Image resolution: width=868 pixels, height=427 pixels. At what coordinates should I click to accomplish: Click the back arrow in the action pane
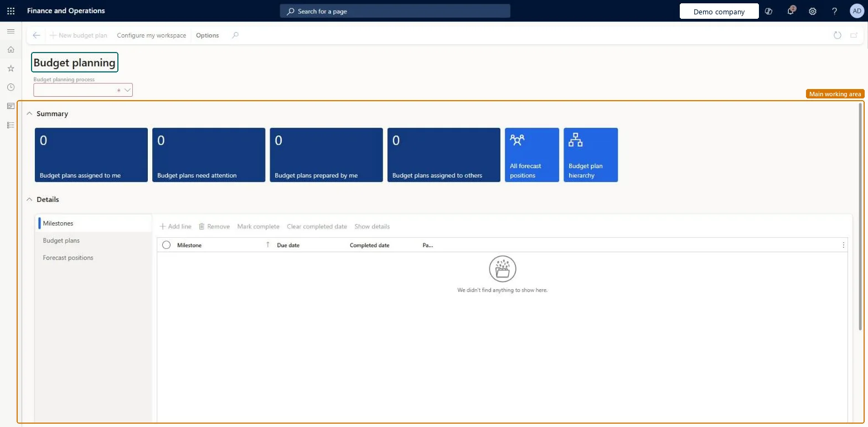pyautogui.click(x=37, y=35)
